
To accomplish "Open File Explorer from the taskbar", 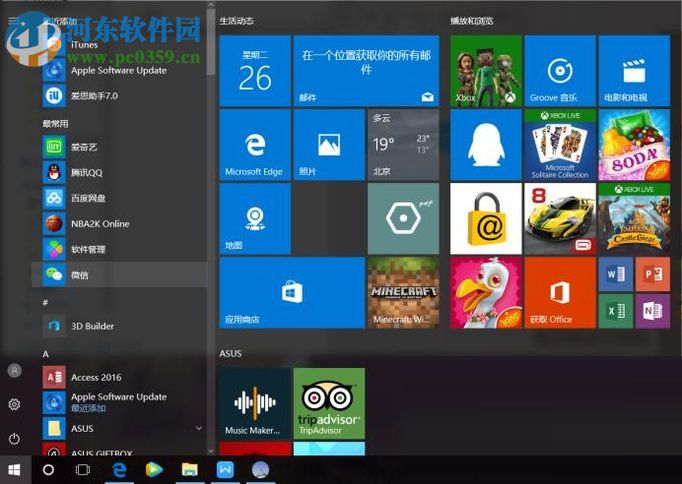I will (190, 470).
